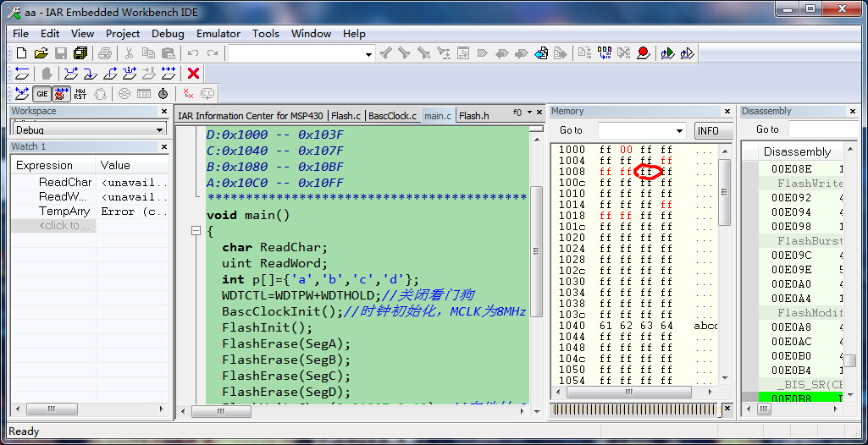Switch to the BascClock.c tab

[x=392, y=116]
